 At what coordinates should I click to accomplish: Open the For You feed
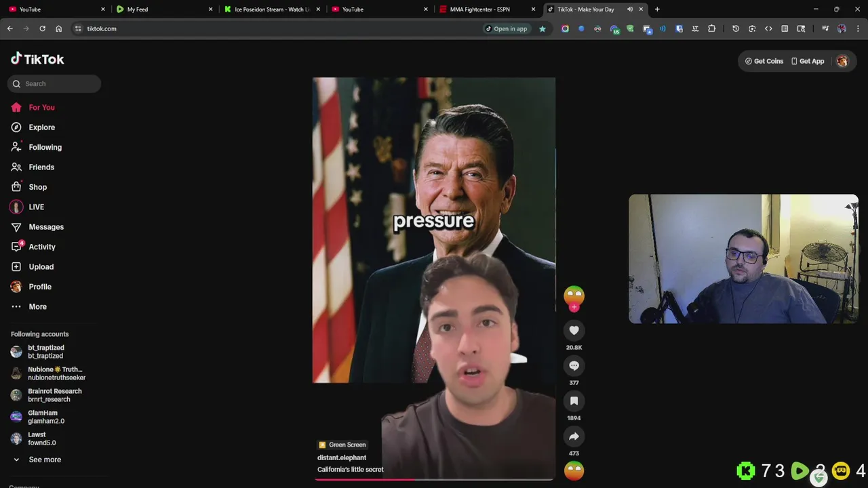(33, 107)
